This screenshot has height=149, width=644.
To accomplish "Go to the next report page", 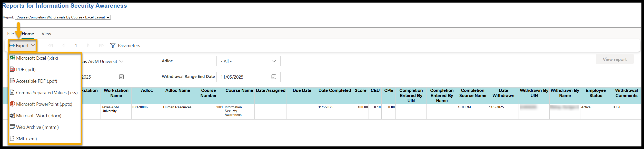I will 88,46.
